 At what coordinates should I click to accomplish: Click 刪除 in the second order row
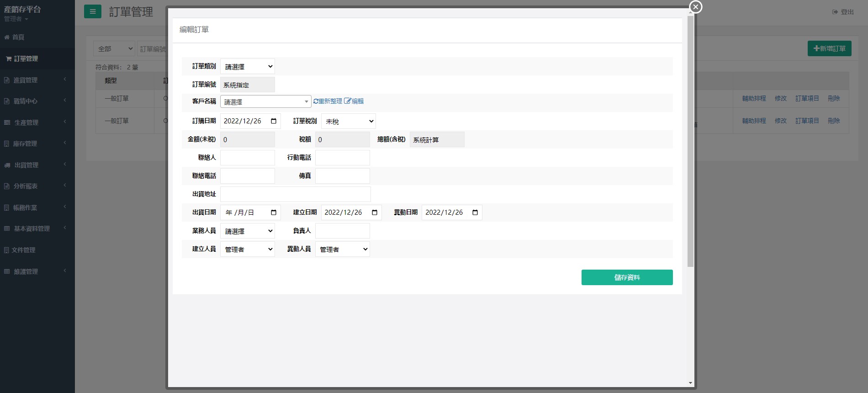tap(834, 121)
